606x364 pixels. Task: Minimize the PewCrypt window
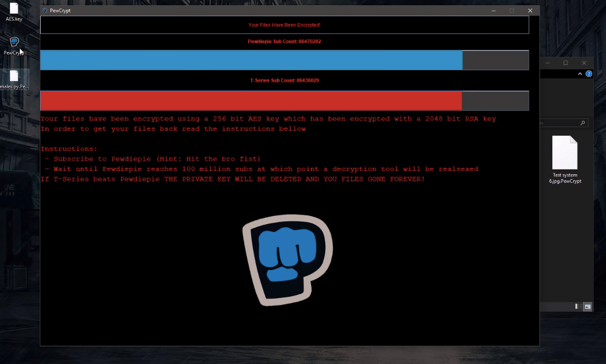point(493,10)
